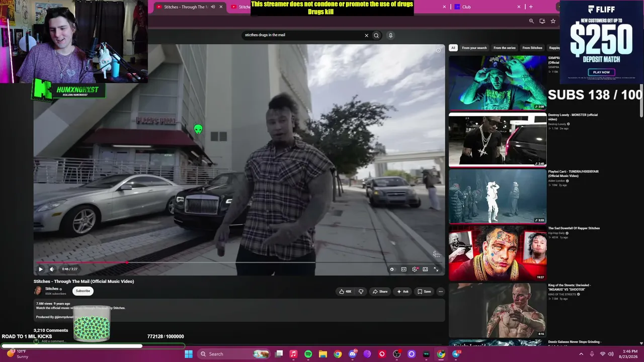Share the Stitches video

click(380, 292)
